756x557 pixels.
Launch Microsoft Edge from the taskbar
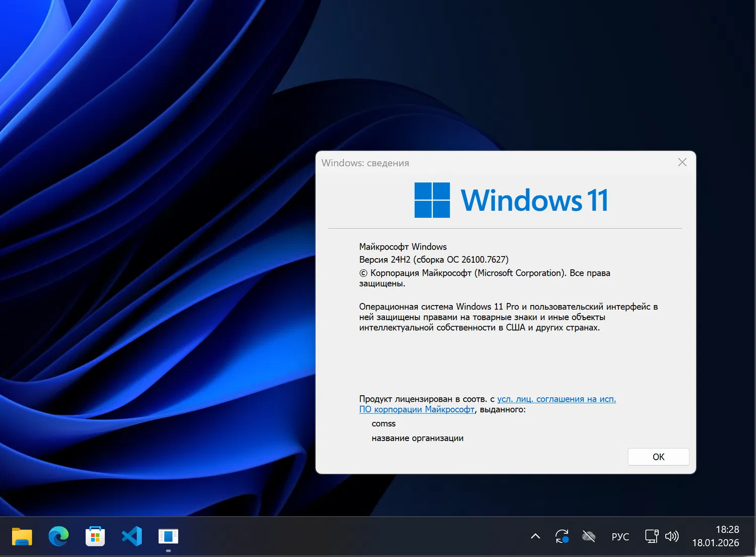(x=58, y=536)
